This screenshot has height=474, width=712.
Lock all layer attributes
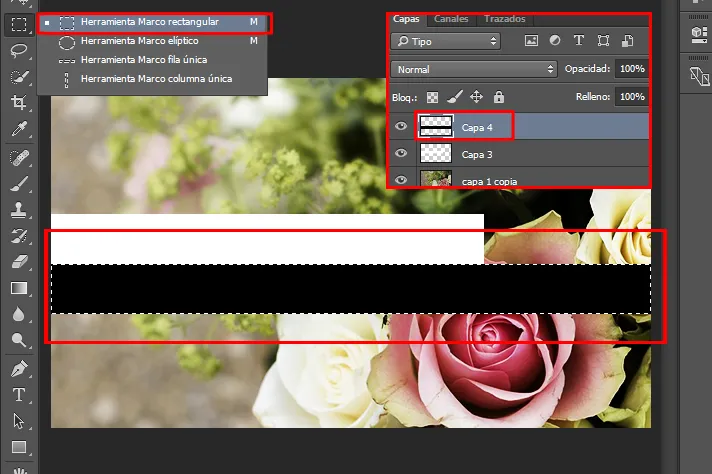point(499,97)
